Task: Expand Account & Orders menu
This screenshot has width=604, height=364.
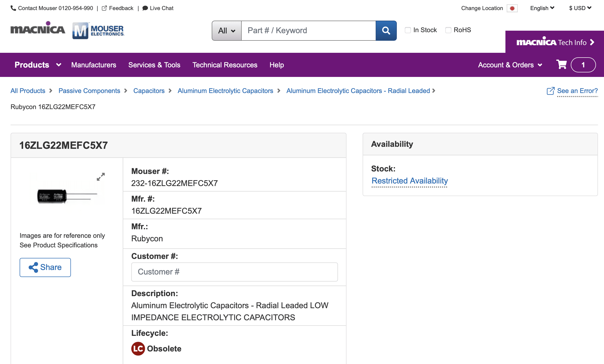Action: (x=510, y=65)
